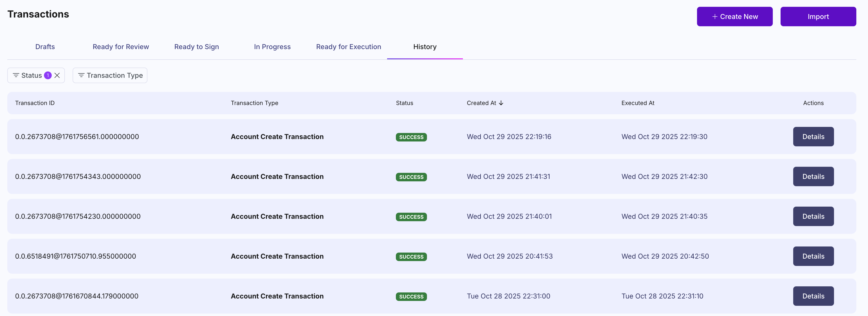Go to the Ready to Sign tab

coord(196,46)
